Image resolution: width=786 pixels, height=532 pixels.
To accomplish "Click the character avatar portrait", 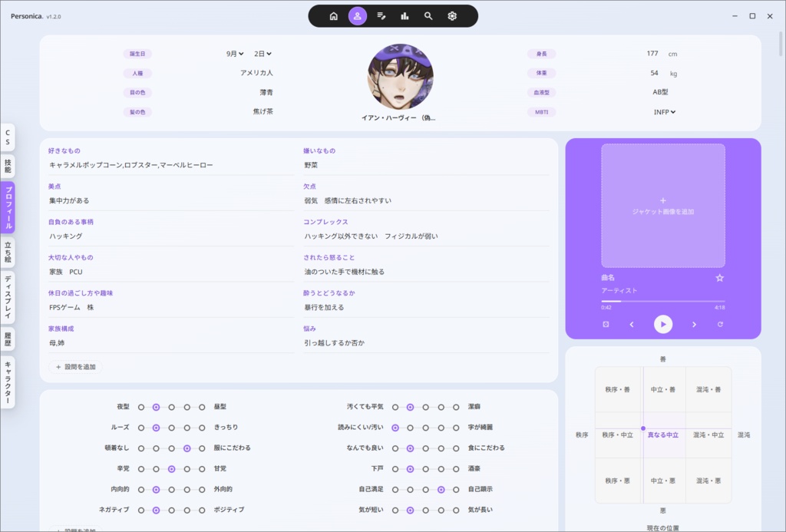I will [400, 77].
